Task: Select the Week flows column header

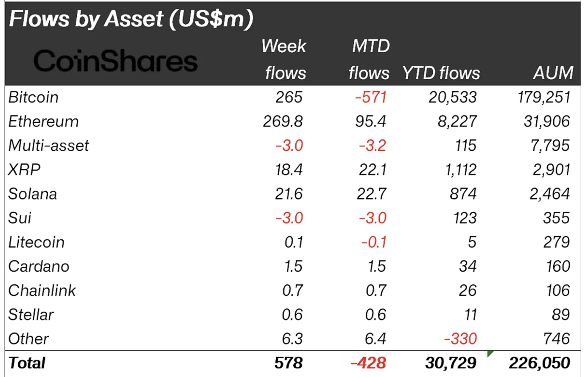Action: [x=284, y=59]
